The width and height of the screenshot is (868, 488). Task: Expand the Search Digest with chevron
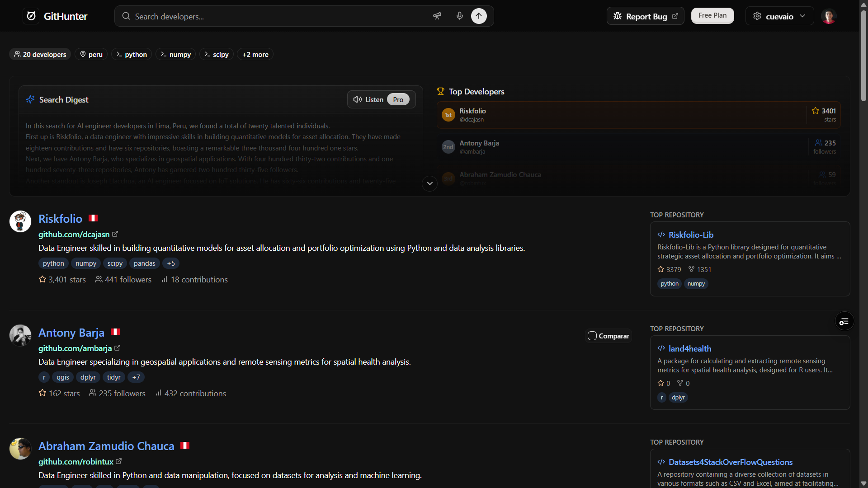429,183
